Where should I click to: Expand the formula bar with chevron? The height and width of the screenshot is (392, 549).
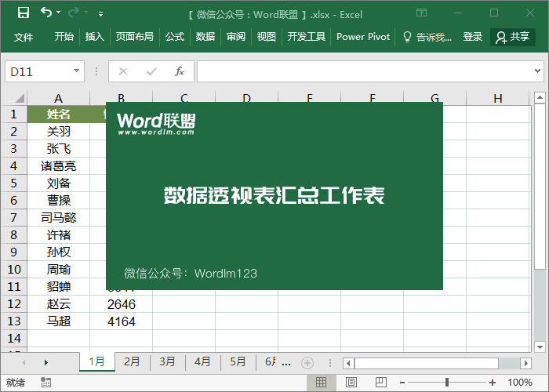[x=537, y=71]
